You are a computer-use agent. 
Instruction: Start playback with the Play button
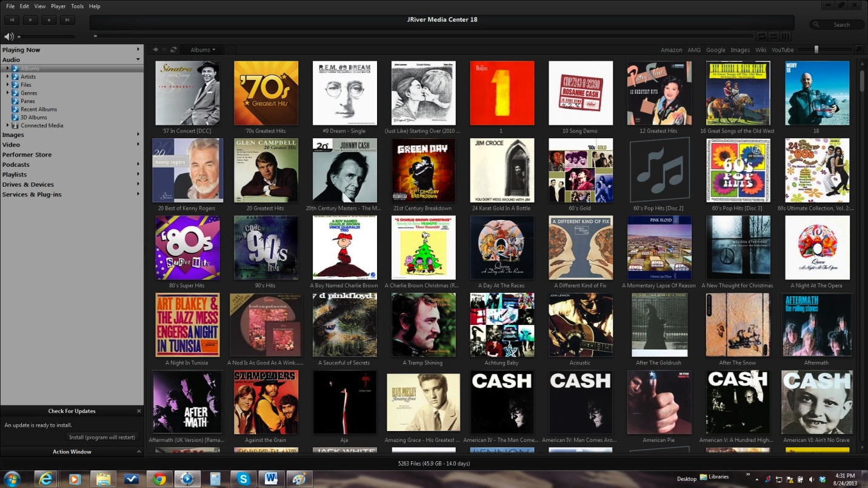pos(30,20)
